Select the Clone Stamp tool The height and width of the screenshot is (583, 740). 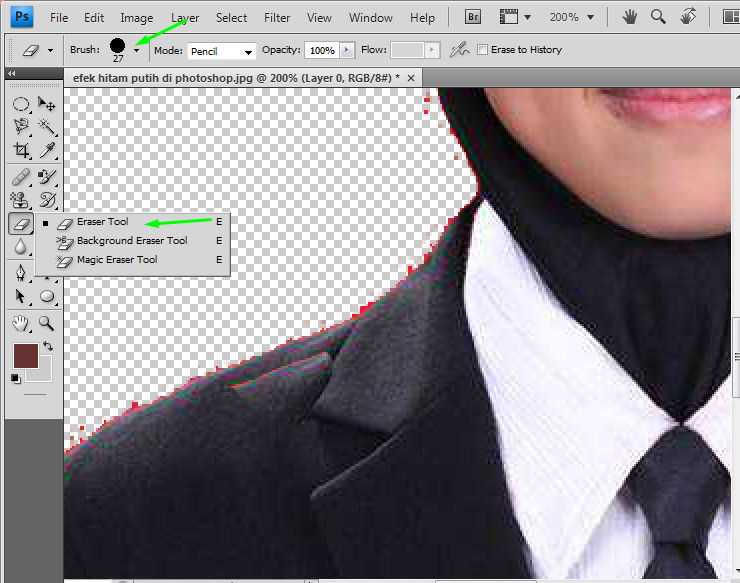point(20,200)
